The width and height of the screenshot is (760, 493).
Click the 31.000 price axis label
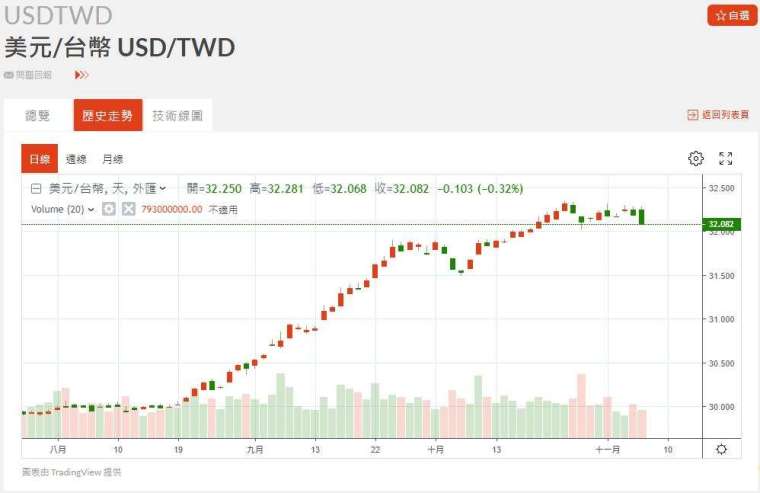click(x=721, y=319)
